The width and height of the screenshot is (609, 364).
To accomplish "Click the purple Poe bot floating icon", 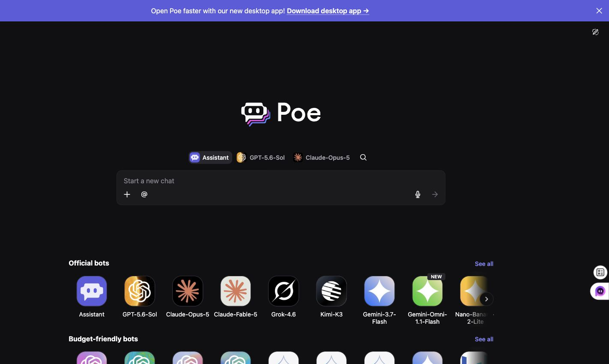I will pyautogui.click(x=600, y=291).
